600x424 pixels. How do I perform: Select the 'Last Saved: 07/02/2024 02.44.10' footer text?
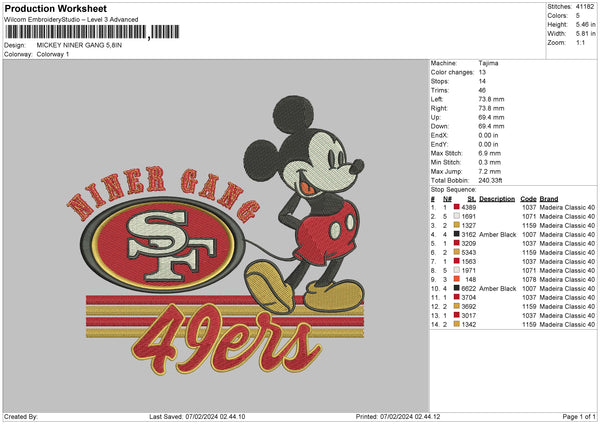coord(197,416)
